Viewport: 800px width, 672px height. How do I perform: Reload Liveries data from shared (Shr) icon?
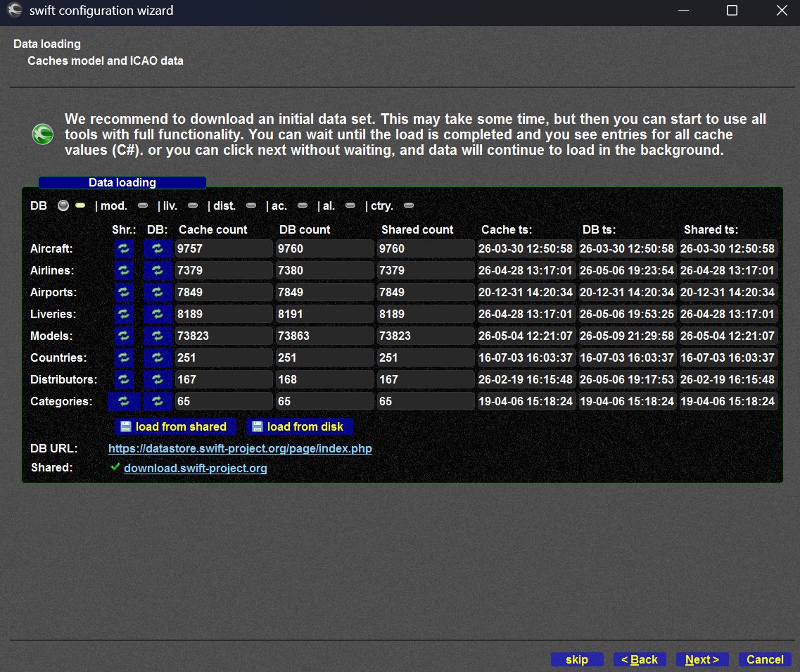[x=124, y=314]
